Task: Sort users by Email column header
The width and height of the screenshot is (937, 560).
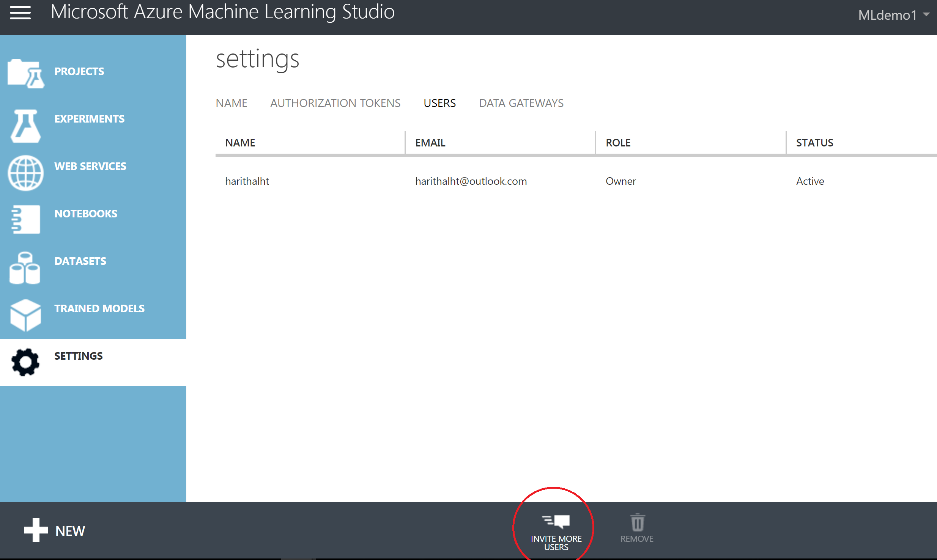Action: point(430,143)
